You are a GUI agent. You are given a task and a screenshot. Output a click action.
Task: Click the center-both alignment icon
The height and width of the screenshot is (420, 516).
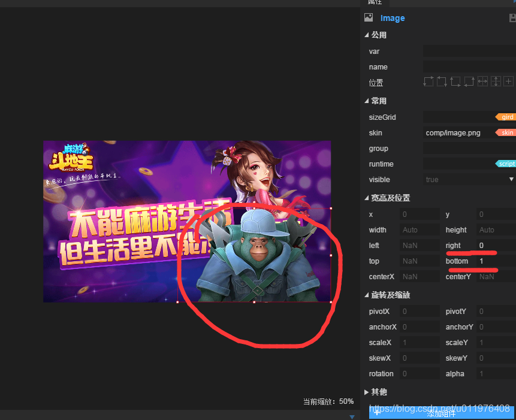point(509,81)
